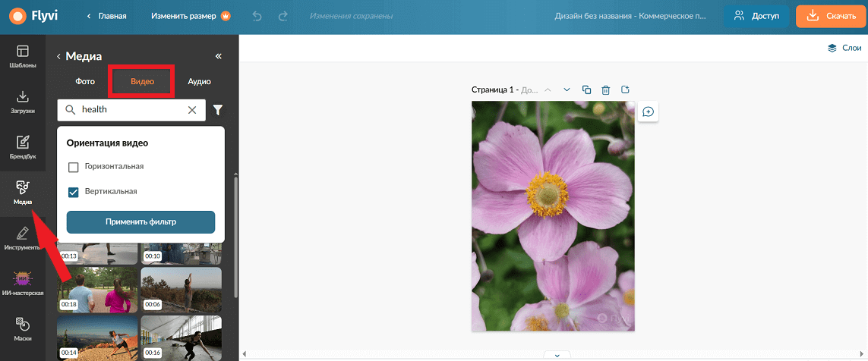Select the 00:13 video thumbnail
The width and height of the screenshot is (868, 361).
pyautogui.click(x=97, y=254)
